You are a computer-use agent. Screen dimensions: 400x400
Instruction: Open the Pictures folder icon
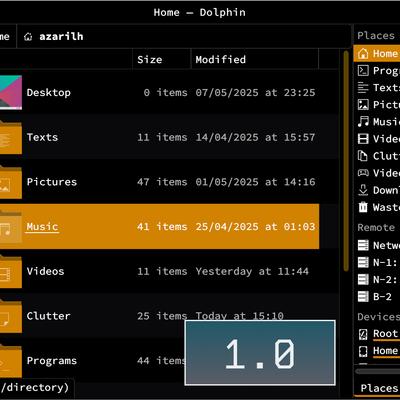tap(11, 182)
